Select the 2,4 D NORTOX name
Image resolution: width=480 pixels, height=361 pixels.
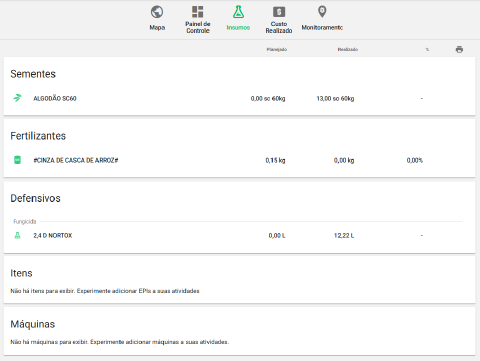tap(53, 236)
